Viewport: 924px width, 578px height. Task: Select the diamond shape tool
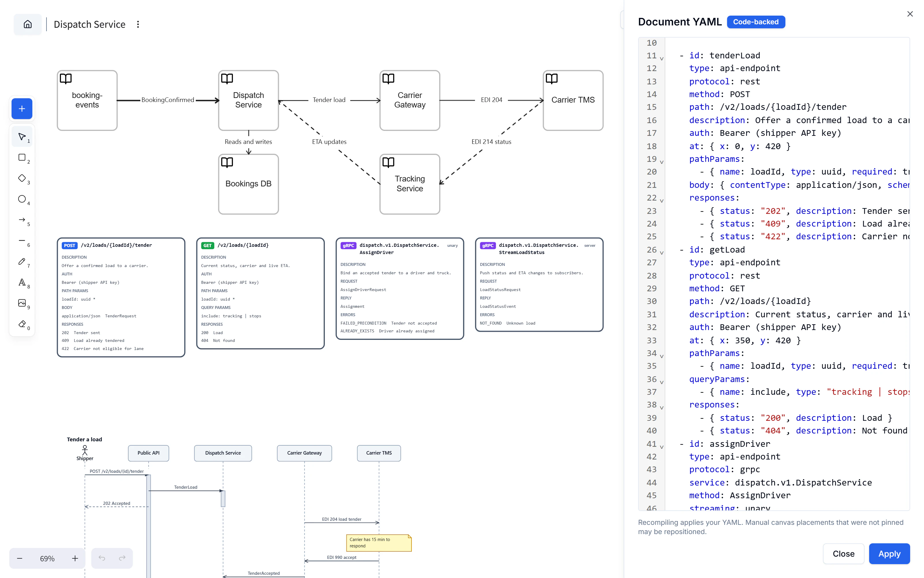pos(22,179)
